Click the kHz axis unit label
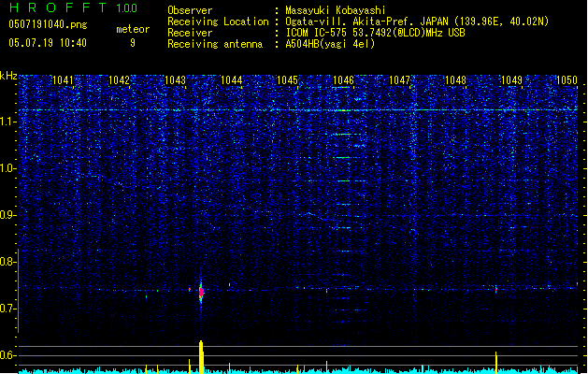The width and height of the screenshot is (588, 374). (8, 76)
